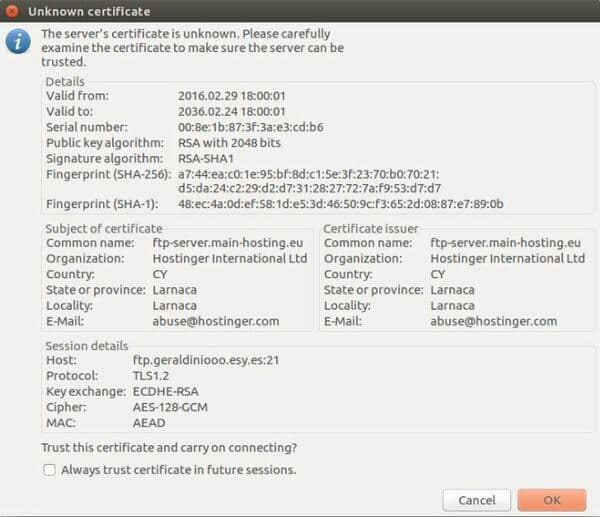Click the Unknown certificate title text
600x517 pixels.
(89, 11)
